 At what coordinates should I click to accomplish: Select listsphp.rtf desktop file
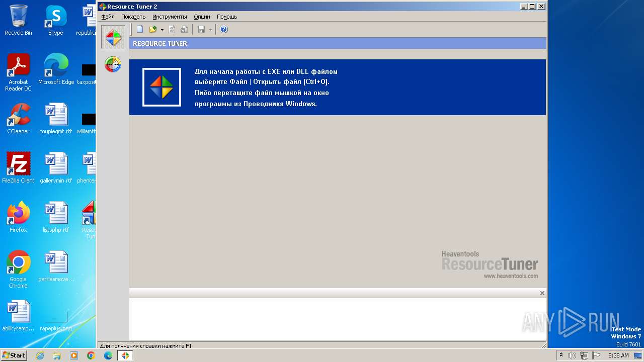tap(56, 217)
